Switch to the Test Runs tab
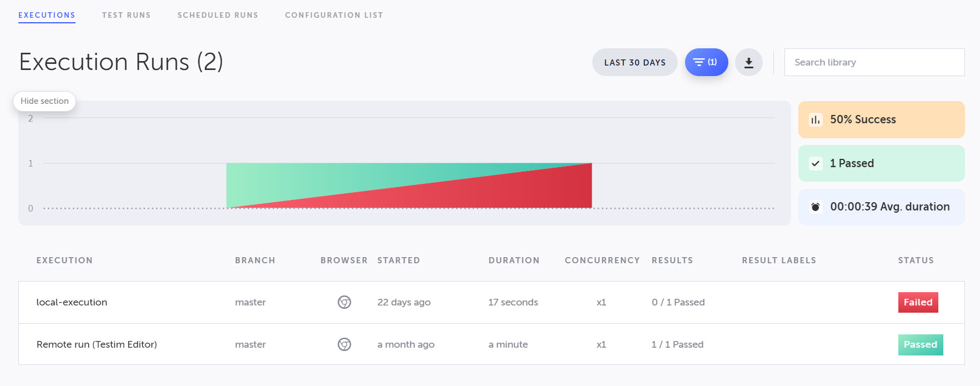 (126, 15)
